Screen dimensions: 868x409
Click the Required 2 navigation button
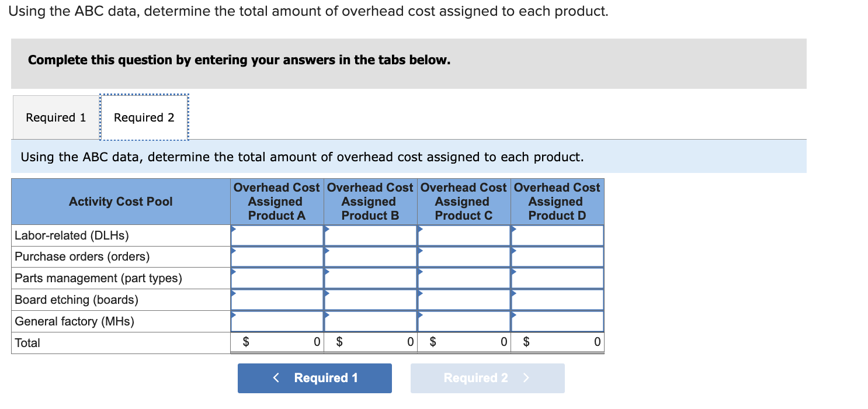coord(487,378)
